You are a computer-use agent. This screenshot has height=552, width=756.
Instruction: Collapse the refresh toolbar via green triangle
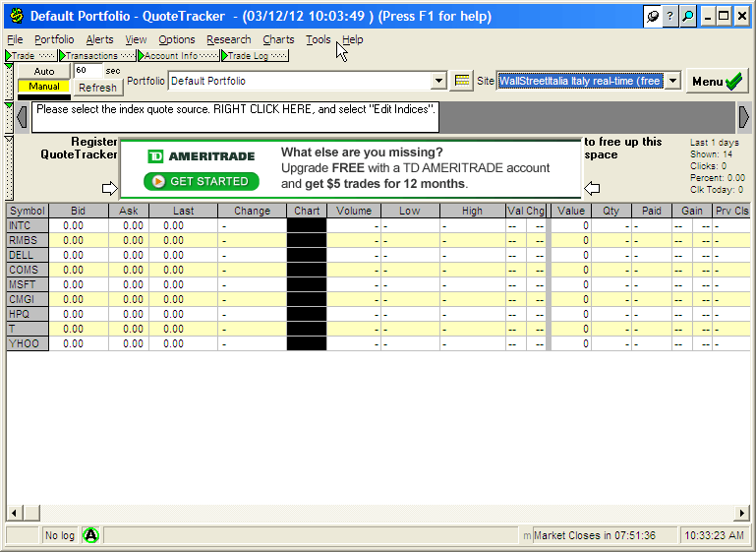9,66
